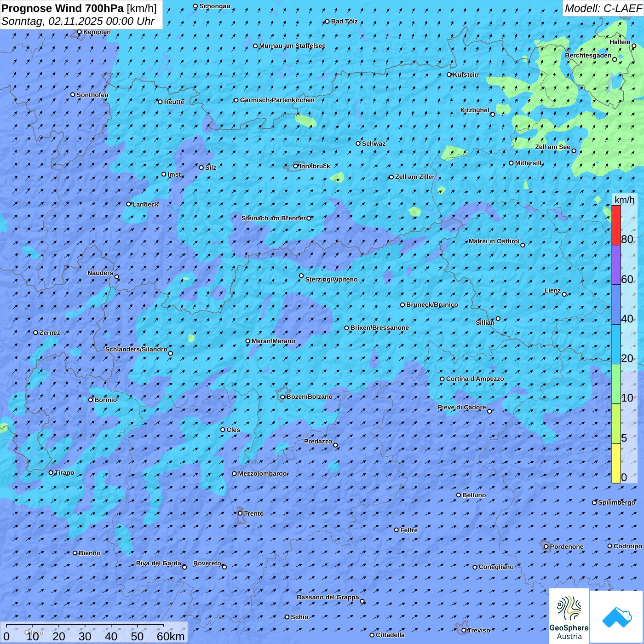Viewport: 644px width, 644px height.
Task: Click the yellow 0 km/h legend color
Action: 616,463
